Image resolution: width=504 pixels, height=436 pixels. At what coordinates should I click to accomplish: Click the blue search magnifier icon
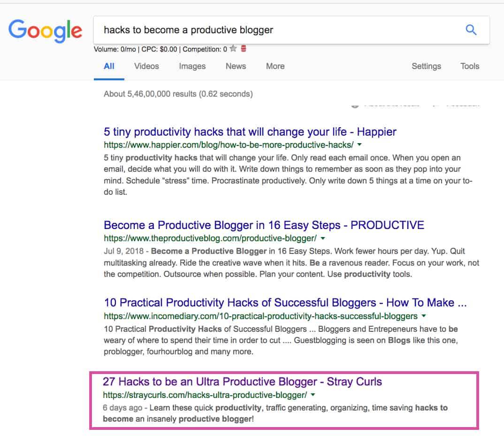pyautogui.click(x=471, y=30)
